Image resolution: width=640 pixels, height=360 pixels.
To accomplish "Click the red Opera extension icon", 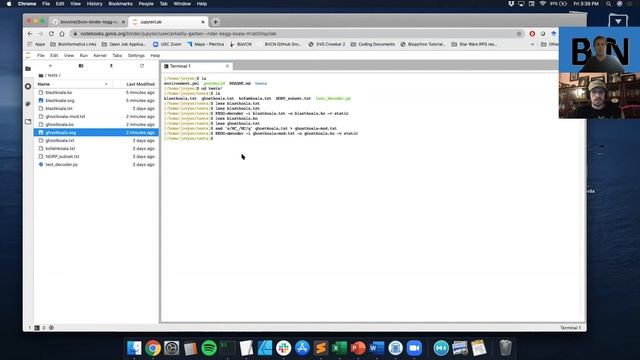I will 532,33.
